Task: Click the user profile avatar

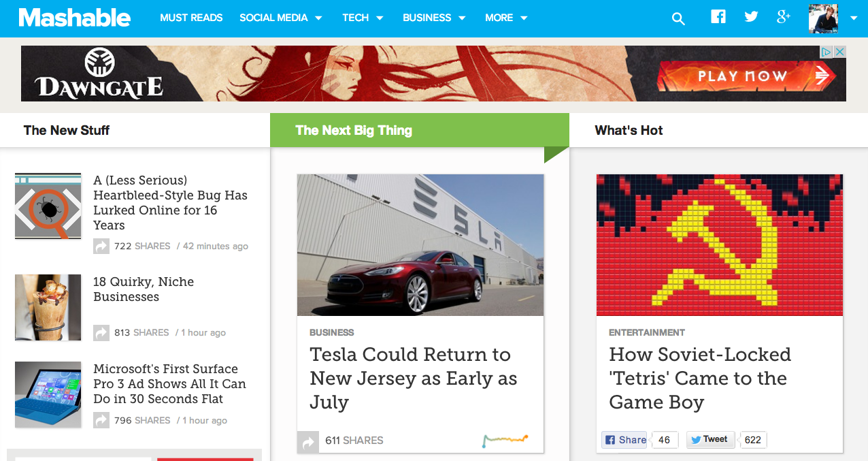Action: (x=823, y=18)
